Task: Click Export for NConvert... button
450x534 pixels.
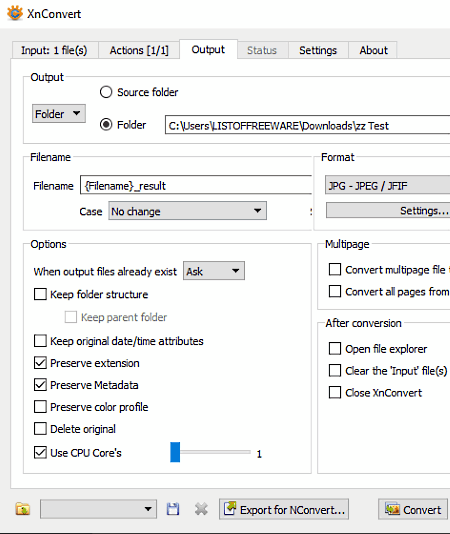Action: pyautogui.click(x=284, y=509)
